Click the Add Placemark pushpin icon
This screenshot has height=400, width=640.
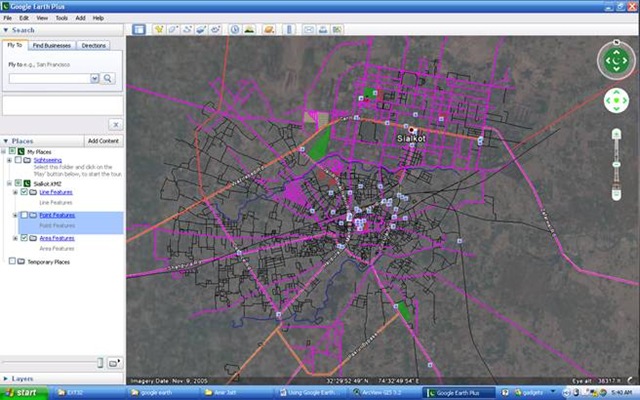pyautogui.click(x=159, y=29)
